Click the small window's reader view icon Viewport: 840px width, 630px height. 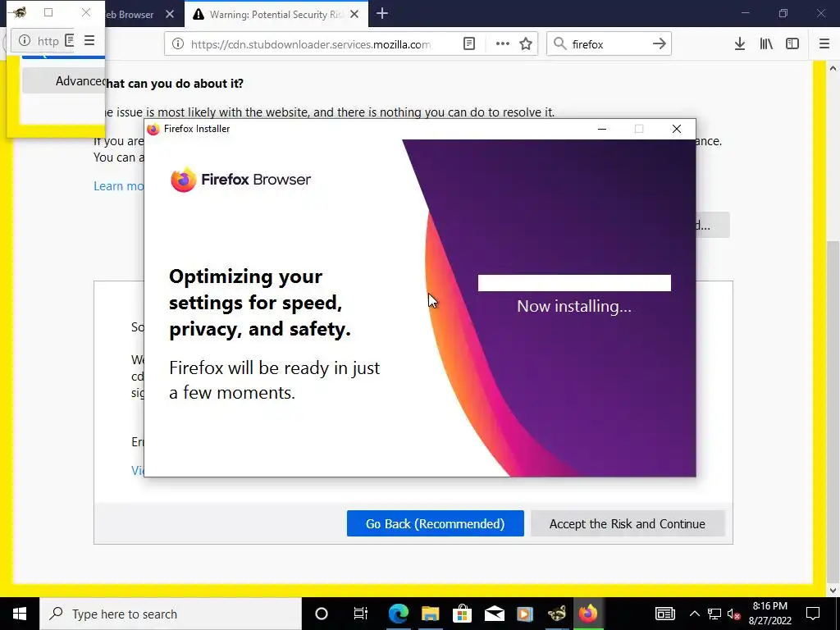pos(69,40)
